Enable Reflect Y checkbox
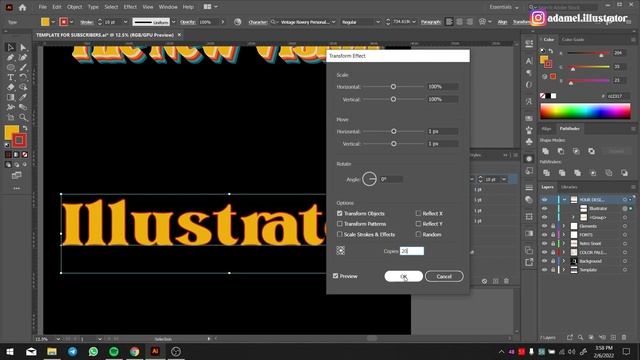This screenshot has width=640, height=360. [418, 224]
